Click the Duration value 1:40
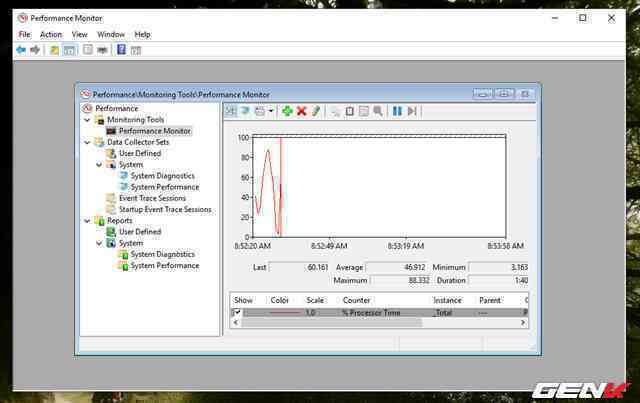 [498, 281]
